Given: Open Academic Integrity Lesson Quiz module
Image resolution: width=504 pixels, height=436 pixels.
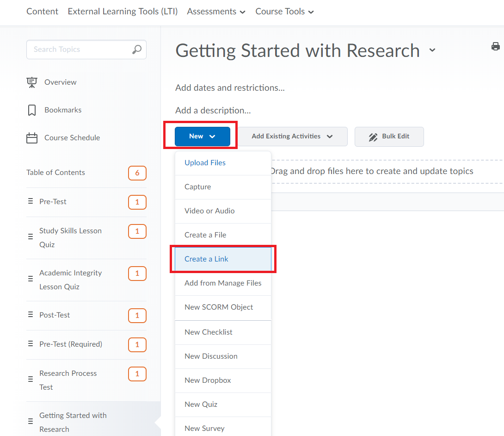Looking at the screenshot, I should pos(70,280).
